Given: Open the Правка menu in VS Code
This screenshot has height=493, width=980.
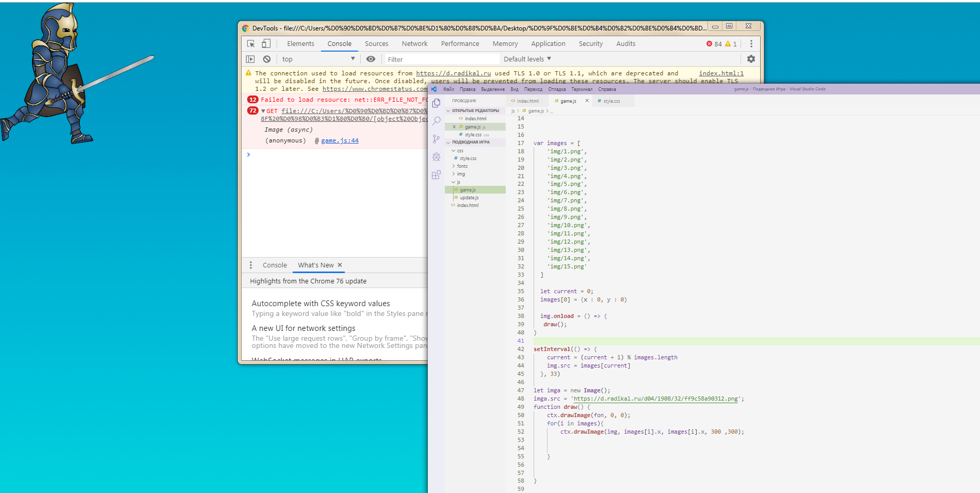Looking at the screenshot, I should [468, 89].
